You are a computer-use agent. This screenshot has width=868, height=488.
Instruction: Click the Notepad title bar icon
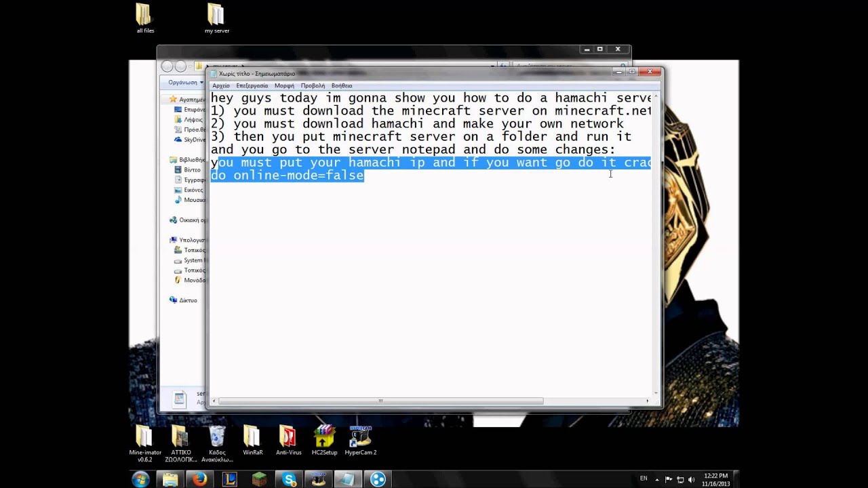[214, 73]
